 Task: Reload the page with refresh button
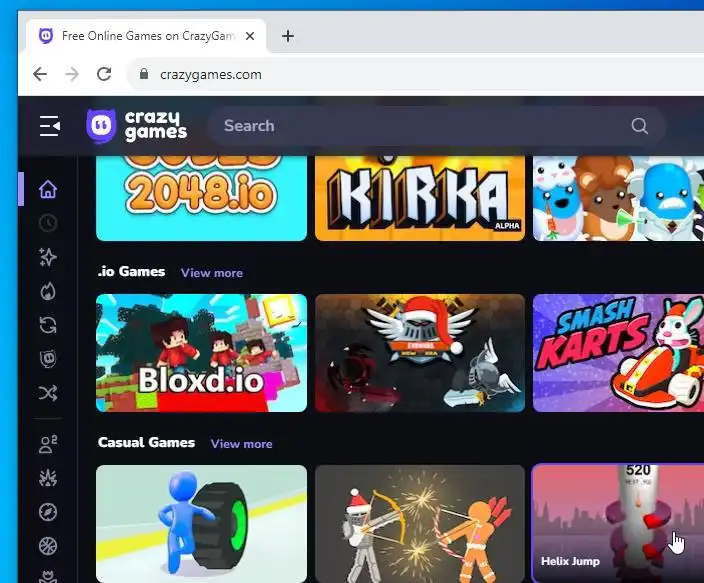(x=104, y=74)
